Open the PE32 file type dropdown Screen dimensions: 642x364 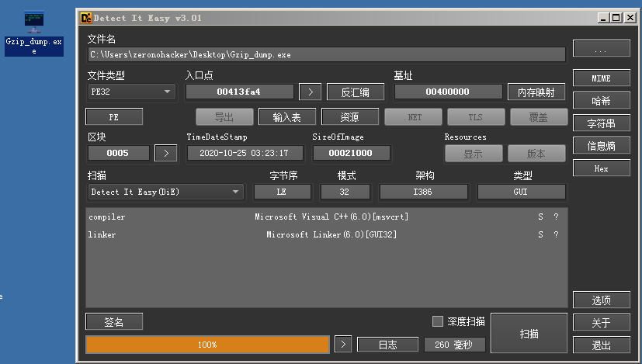pyautogui.click(x=131, y=92)
